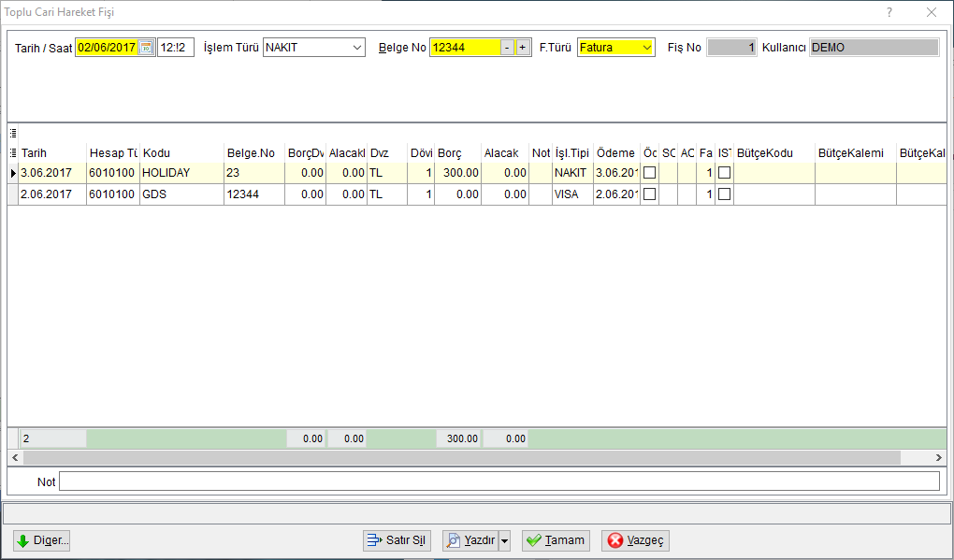
Task: Toggle the Öd checkbox in the HOLIDAY row
Action: tap(650, 173)
